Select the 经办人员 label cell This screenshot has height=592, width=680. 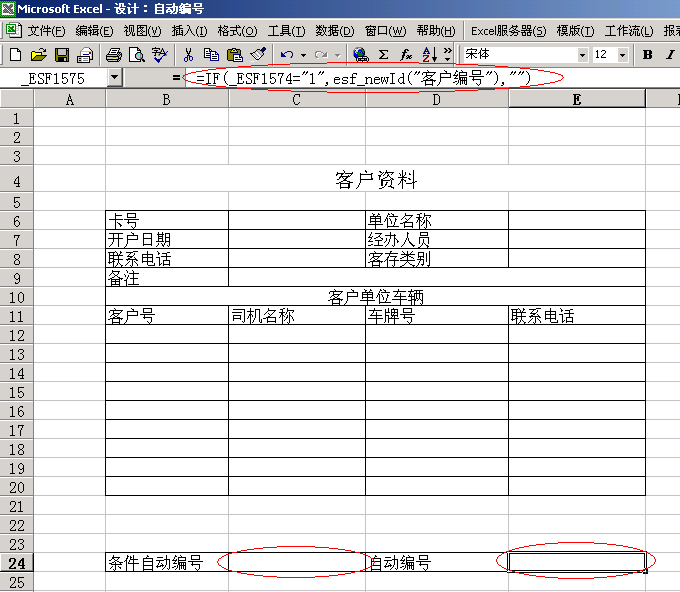[437, 239]
